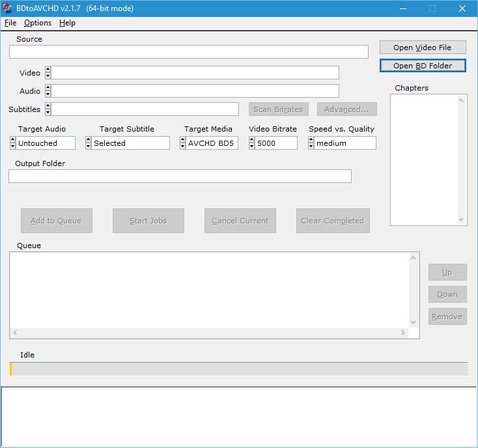Screen dimensions: 478x448
Task: Click Queue list scroll down arrow
Action: (414, 322)
